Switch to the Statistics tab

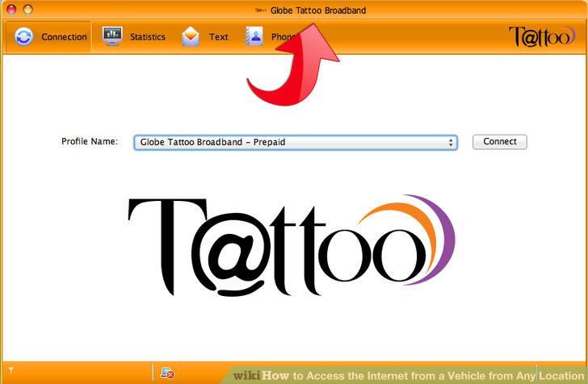[133, 37]
